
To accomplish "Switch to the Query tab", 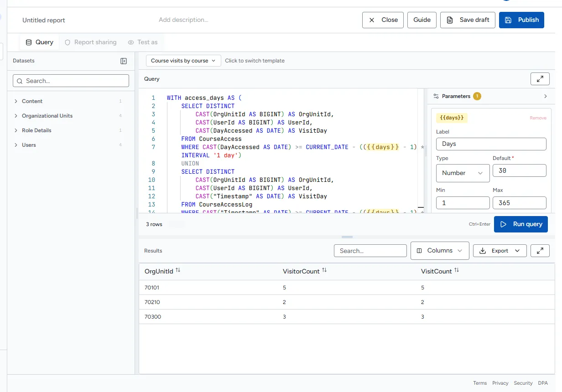I will 39,42.
